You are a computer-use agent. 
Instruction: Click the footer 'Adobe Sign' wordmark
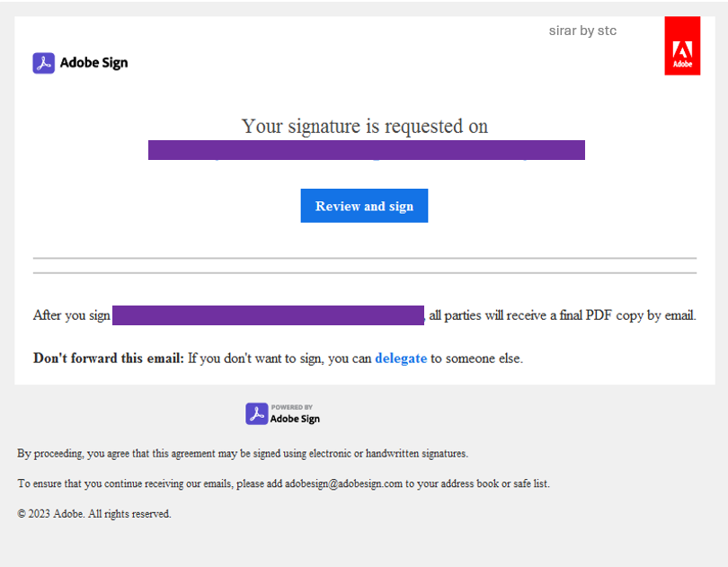295,419
